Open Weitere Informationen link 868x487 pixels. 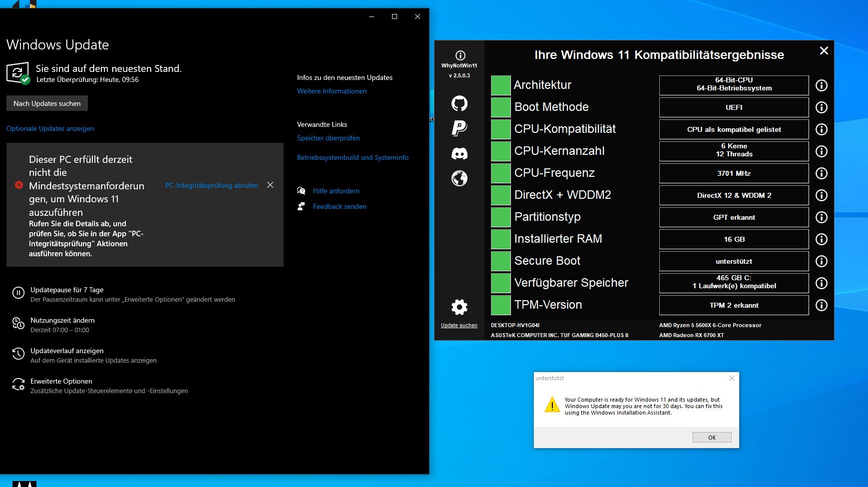[332, 91]
